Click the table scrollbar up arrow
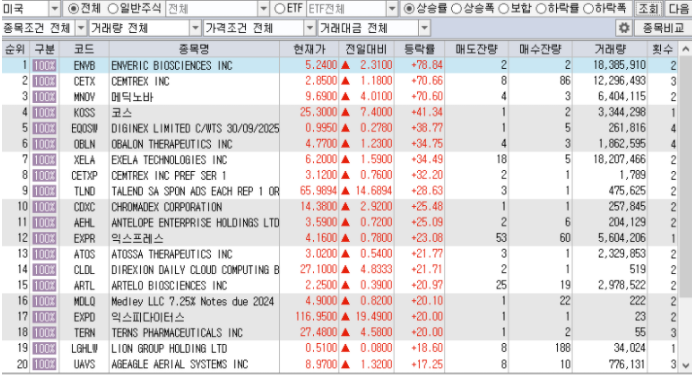The width and height of the screenshot is (692, 375). (x=685, y=49)
